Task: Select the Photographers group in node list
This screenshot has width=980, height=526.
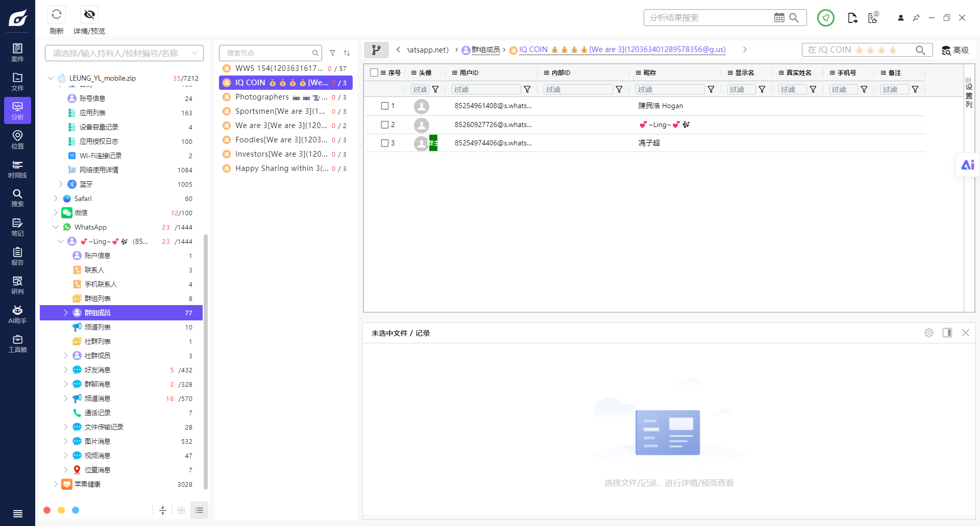Action: (x=286, y=97)
